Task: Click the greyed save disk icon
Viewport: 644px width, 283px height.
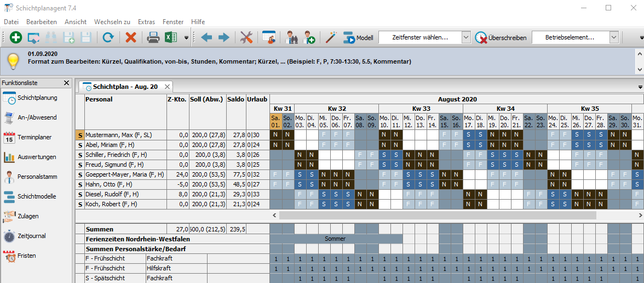Action: click(x=85, y=38)
